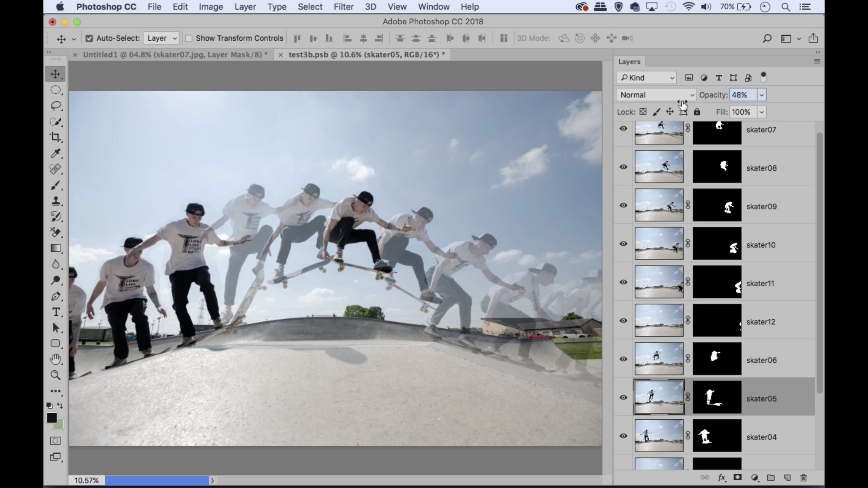Toggle the layer filtering switch
868x488 pixels.
[x=763, y=77]
